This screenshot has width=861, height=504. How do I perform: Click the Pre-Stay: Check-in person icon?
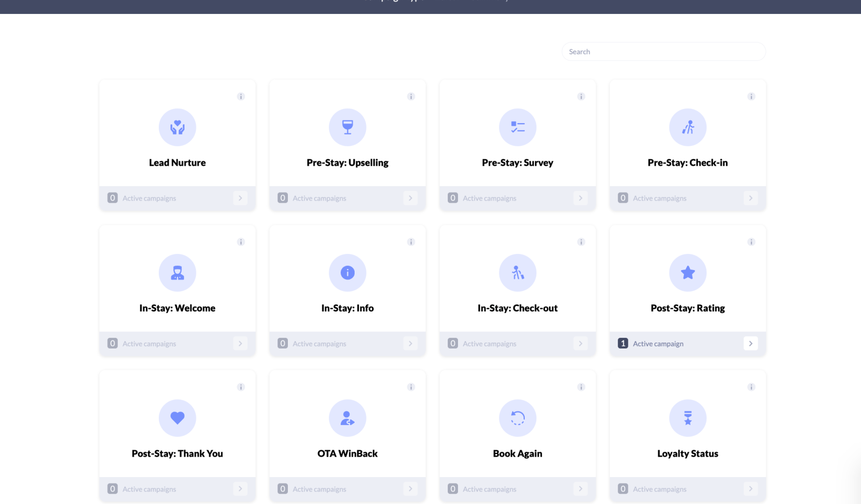pyautogui.click(x=688, y=127)
